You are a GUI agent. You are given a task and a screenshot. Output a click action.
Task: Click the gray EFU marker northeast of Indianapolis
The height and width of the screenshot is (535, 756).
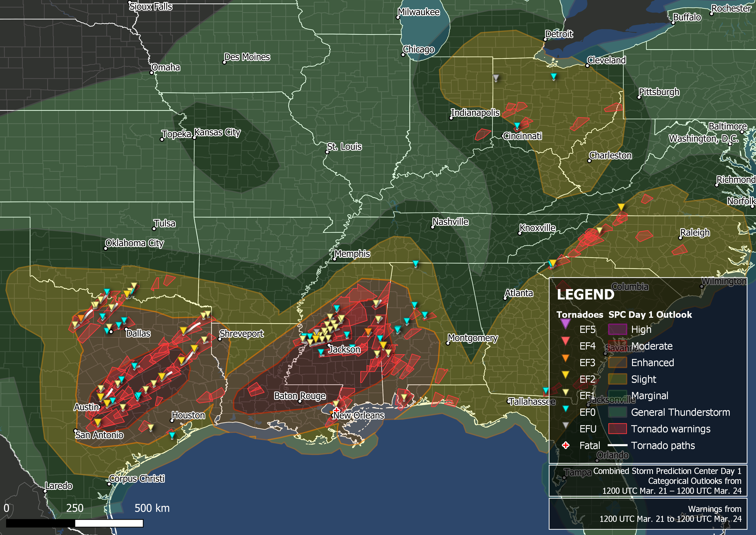[496, 78]
